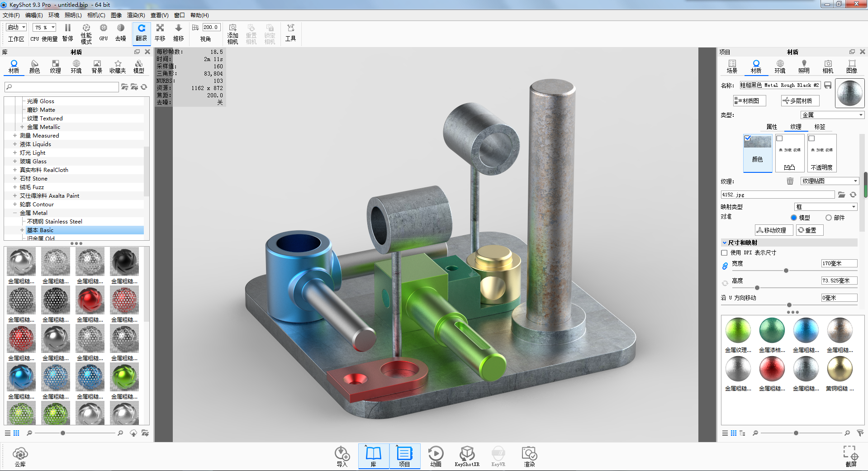Switch to the 属性 properties sub-tab
Screen dimensions: 868x471
point(772,127)
